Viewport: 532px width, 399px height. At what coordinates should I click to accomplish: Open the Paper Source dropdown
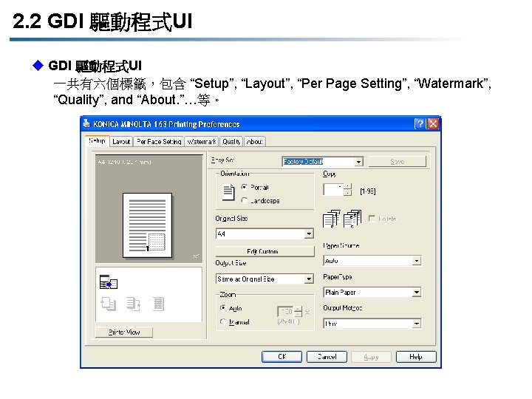(417, 261)
